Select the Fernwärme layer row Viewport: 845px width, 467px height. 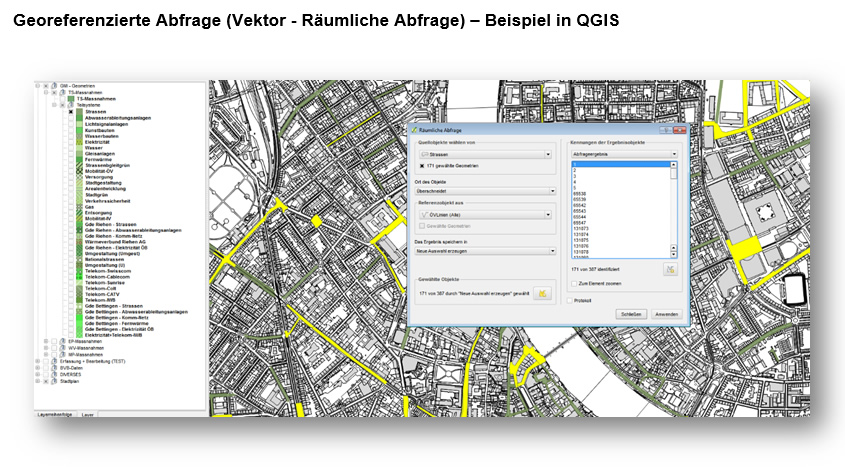(99, 159)
